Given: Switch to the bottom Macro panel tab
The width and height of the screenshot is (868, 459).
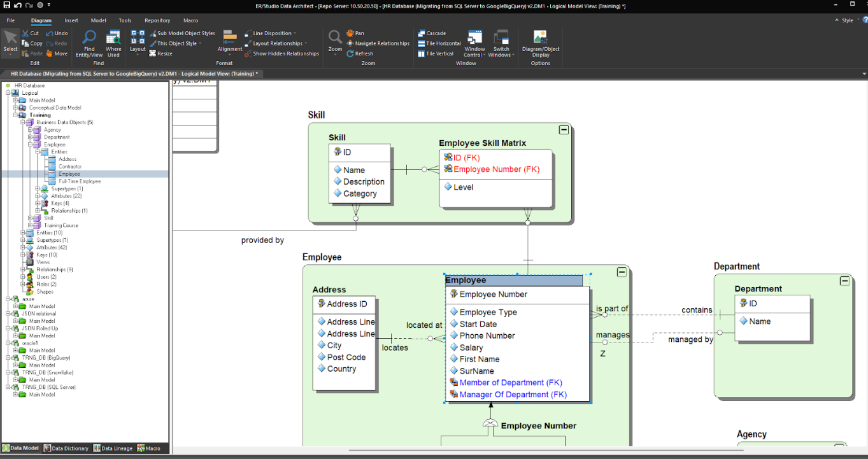Looking at the screenshot, I should (149, 448).
